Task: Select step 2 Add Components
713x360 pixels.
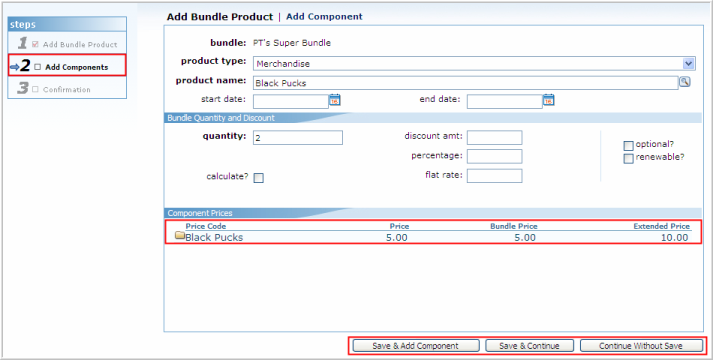Action: coord(67,65)
